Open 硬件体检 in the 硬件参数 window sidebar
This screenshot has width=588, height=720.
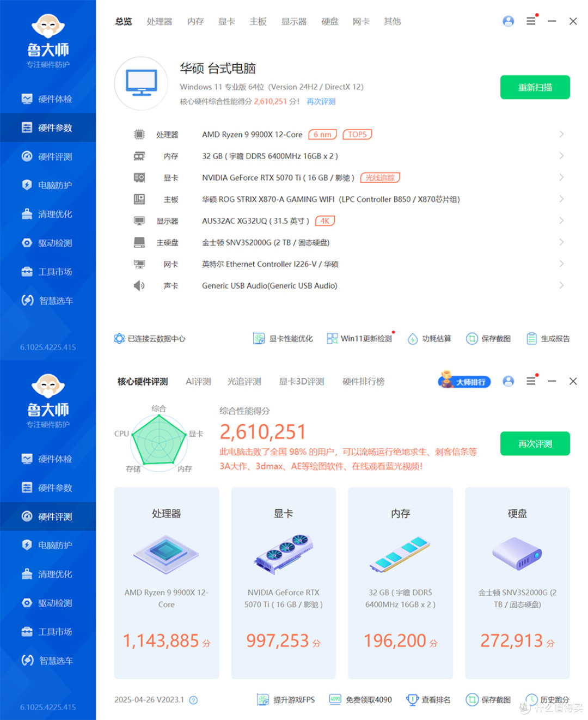(48, 99)
